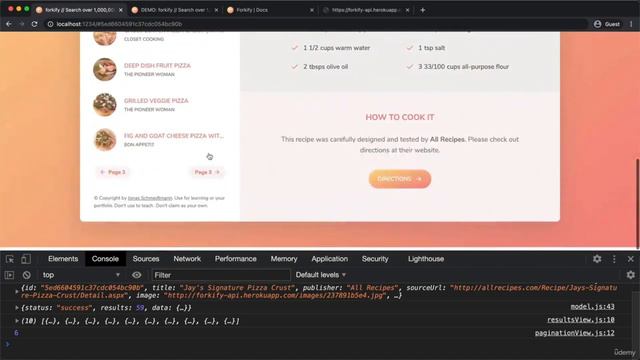Expand the (10) array log

pos(17,321)
